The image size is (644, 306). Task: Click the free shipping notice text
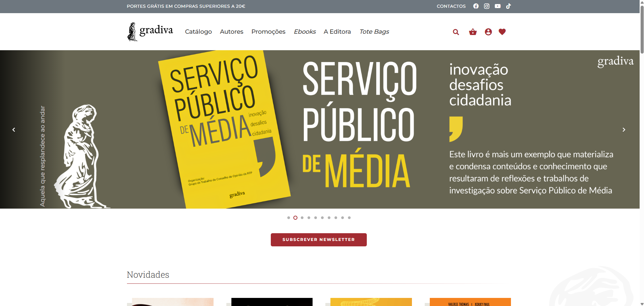coord(186,6)
